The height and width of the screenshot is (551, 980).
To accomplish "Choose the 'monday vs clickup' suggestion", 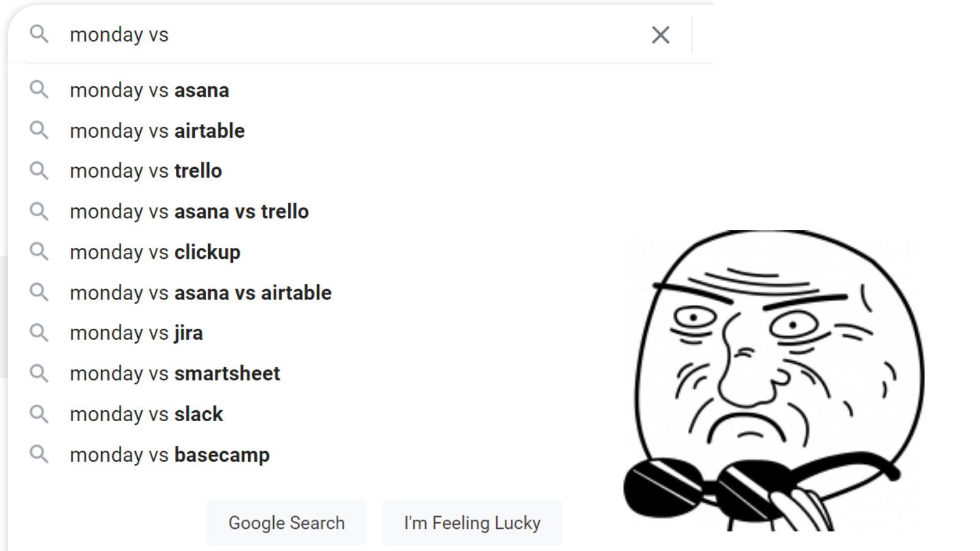I will (155, 252).
